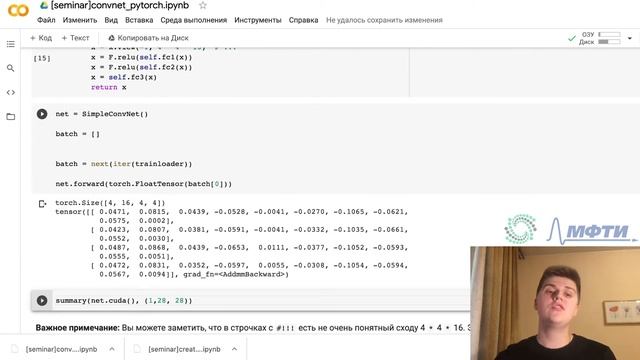Click the net.forward(torch.FloatTensor) code line
Screen dimensions: 640x360
pyautogui.click(x=144, y=184)
